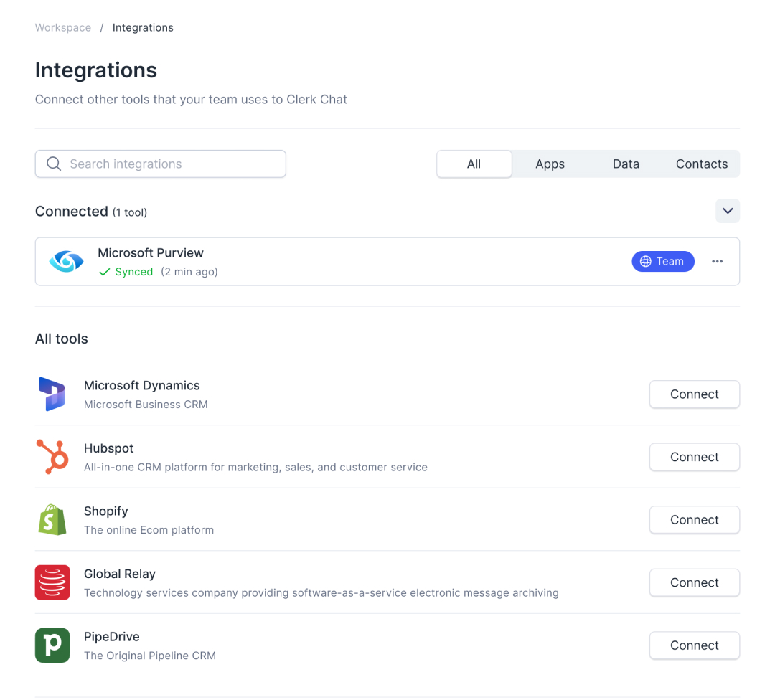Click the 'All-in-one CRM platform' description
Viewport: 775px width, 700px height.
(x=255, y=468)
